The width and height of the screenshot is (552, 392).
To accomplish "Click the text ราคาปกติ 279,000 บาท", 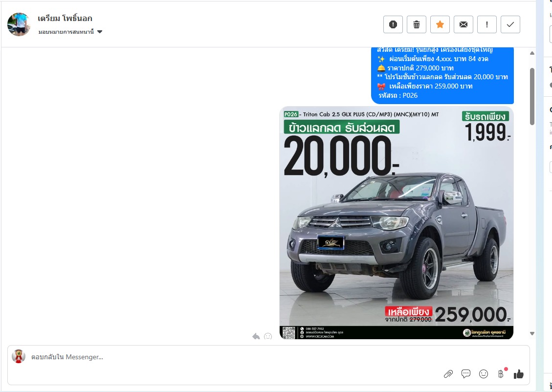I will pyautogui.click(x=420, y=68).
